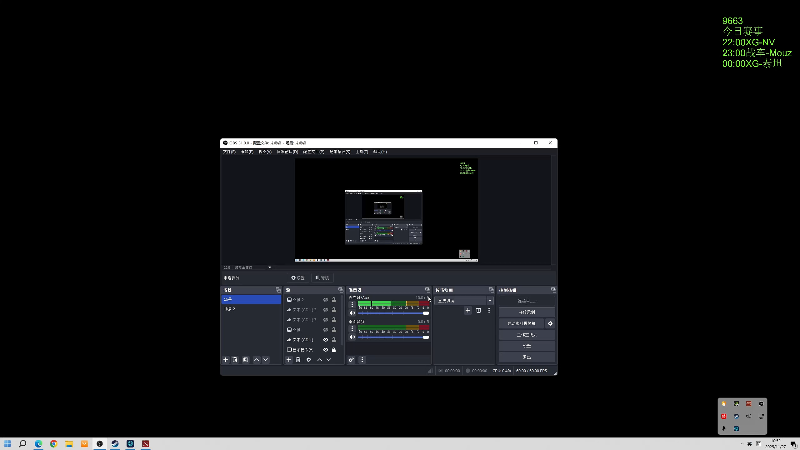
Task: Add a scene transition with plus icon
Action: point(468,310)
